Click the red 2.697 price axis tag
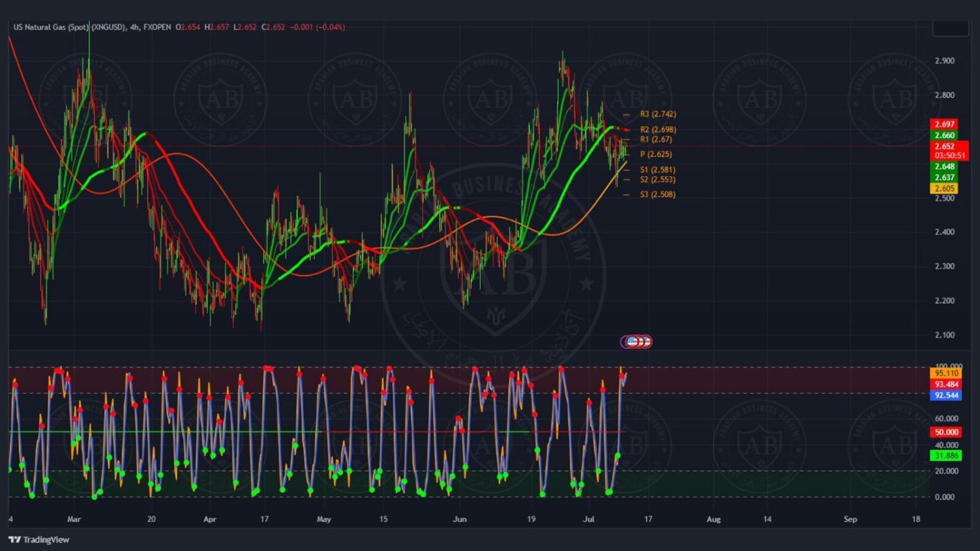The height and width of the screenshot is (551, 980). pyautogui.click(x=944, y=124)
